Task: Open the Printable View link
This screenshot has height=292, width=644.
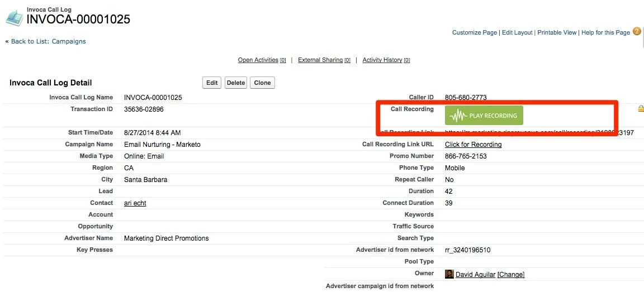Action: (557, 32)
